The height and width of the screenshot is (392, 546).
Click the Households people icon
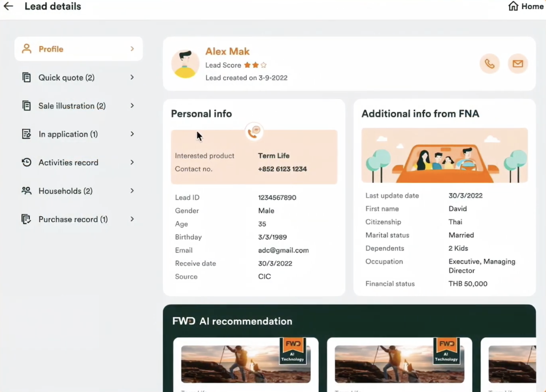tap(26, 191)
